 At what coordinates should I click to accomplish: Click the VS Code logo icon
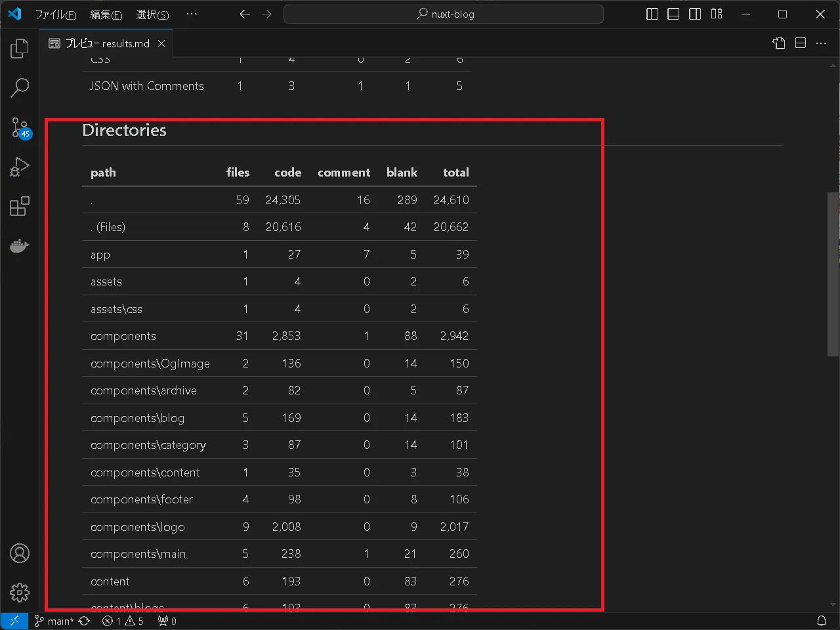tap(14, 14)
